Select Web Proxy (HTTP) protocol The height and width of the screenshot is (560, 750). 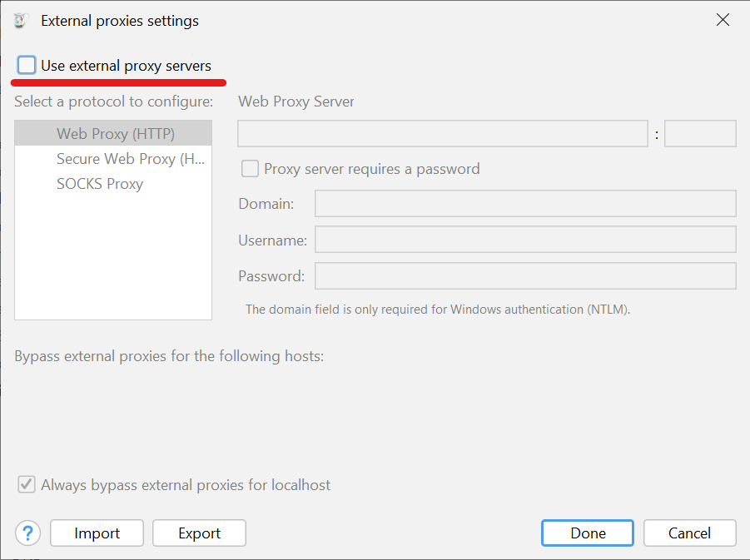click(115, 133)
